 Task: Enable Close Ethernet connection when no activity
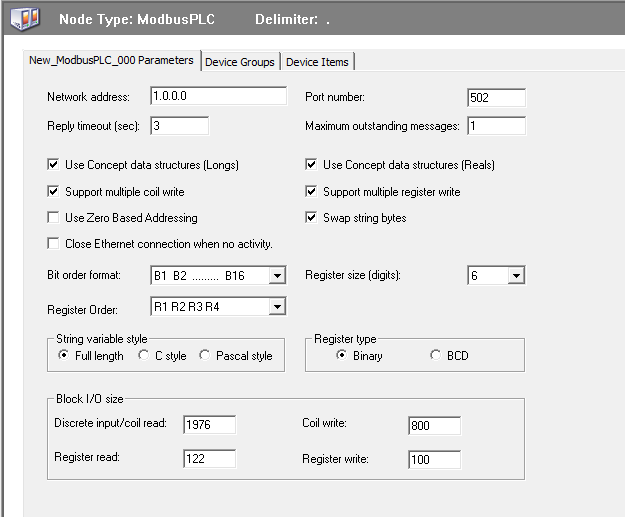click(x=53, y=244)
